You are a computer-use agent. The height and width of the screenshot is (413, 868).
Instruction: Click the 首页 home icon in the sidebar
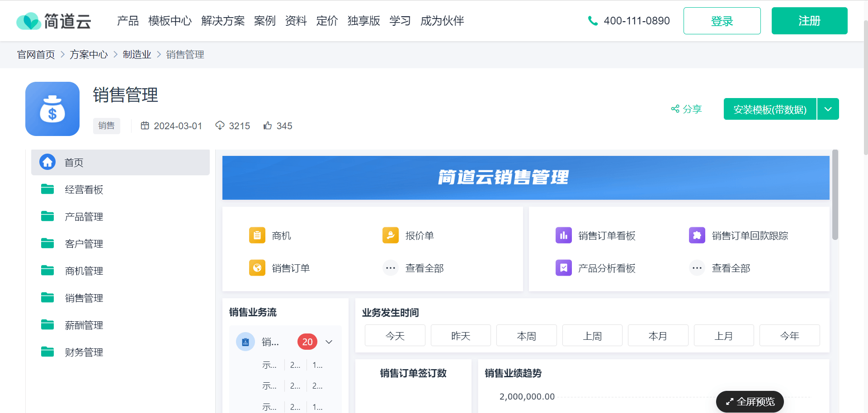[47, 162]
